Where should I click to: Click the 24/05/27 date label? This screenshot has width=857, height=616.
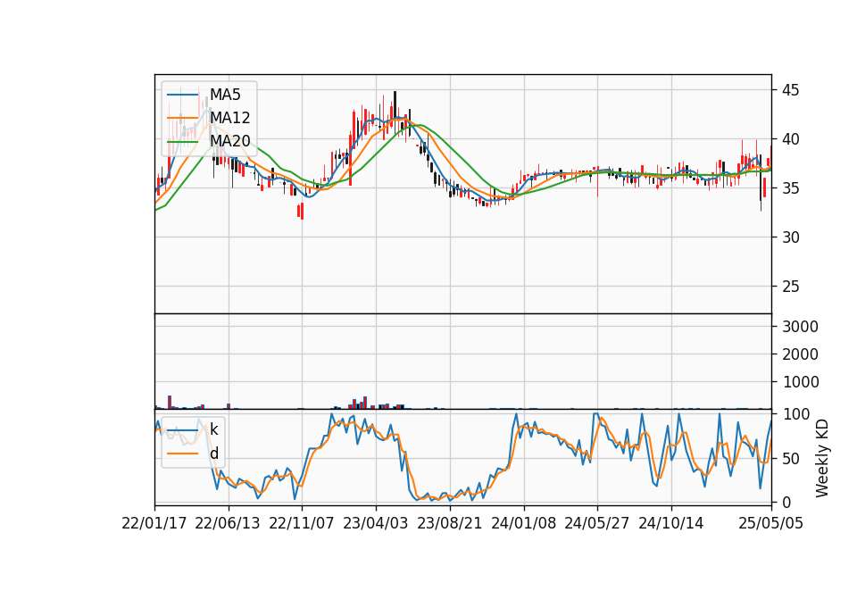pyautogui.click(x=597, y=523)
